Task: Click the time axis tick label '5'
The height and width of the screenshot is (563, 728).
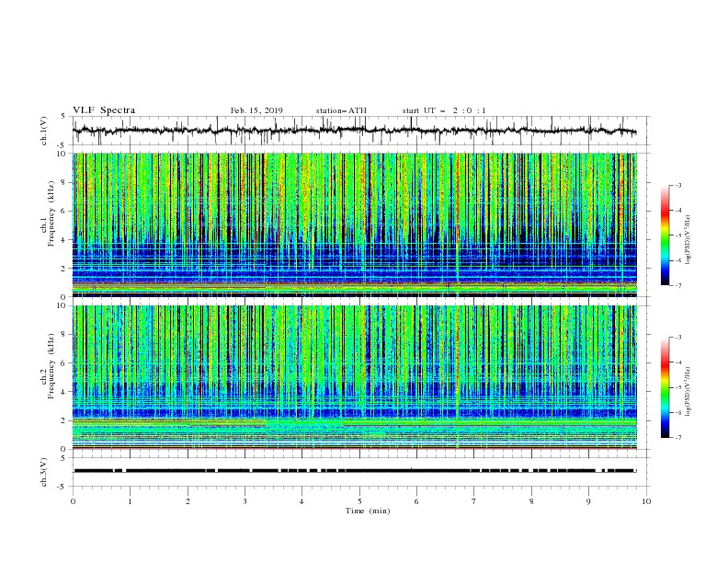Action: click(x=359, y=501)
